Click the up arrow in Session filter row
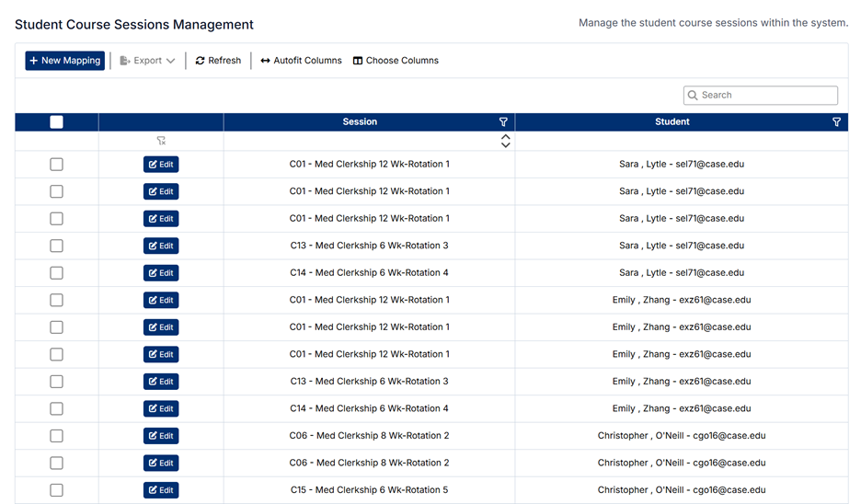The height and width of the screenshot is (504, 861). (505, 137)
